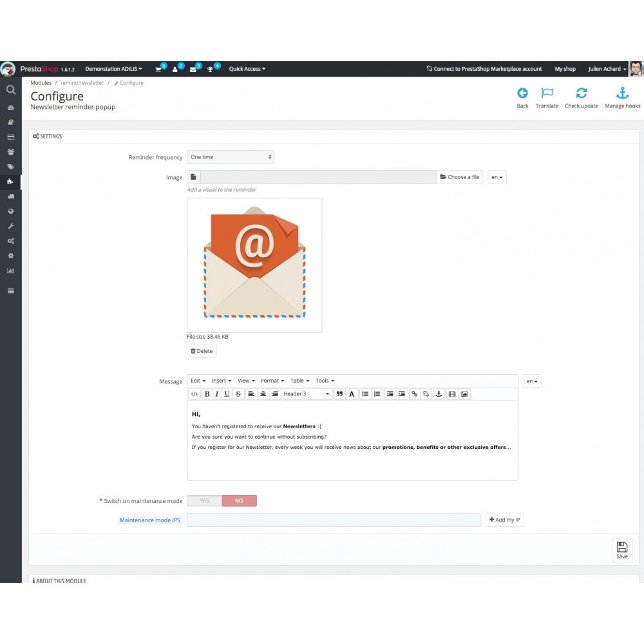Open the Header 3 format dropdown
Viewport: 644px width, 644px height.
[307, 394]
